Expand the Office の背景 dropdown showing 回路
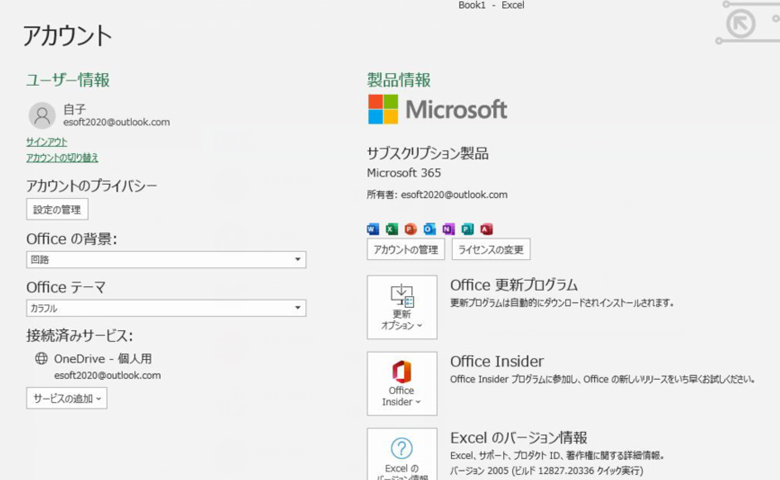This screenshot has height=480, width=780. point(166,260)
